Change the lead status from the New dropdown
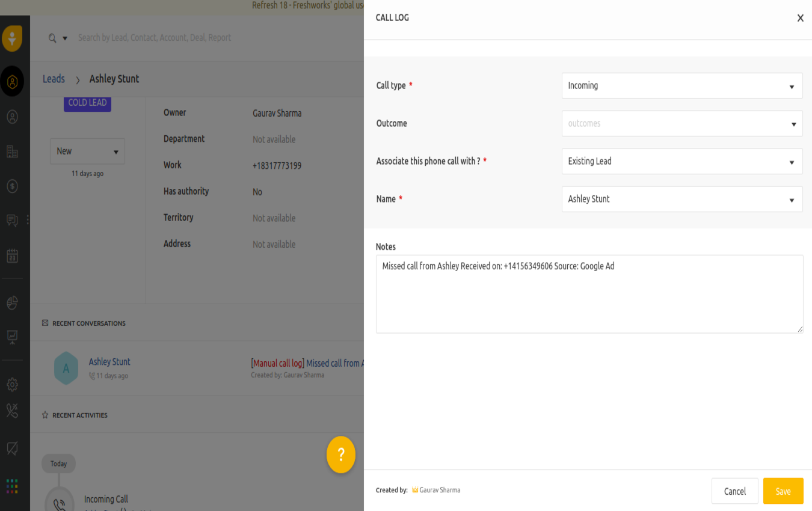The width and height of the screenshot is (812, 511). 87,151
